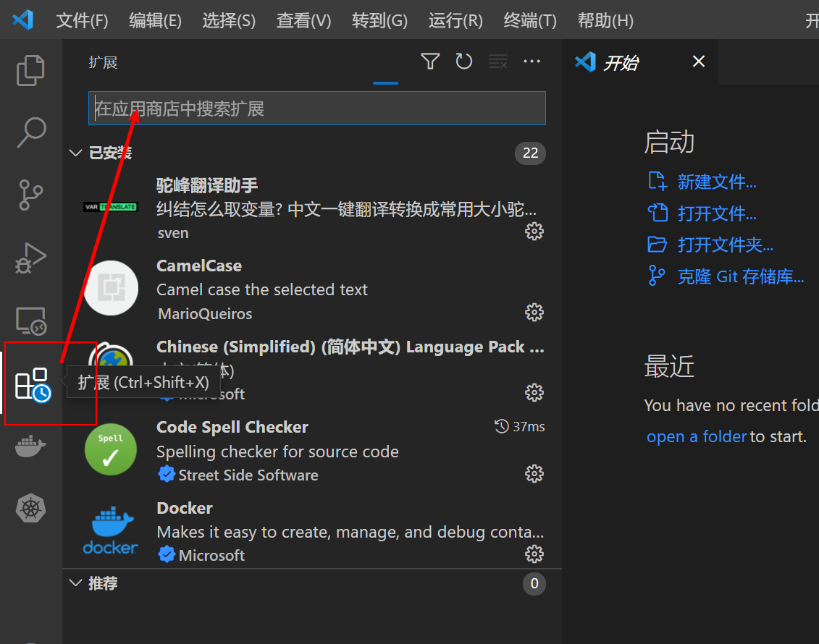This screenshot has width=819, height=644.
Task: Open the Run and Debug view
Action: coord(31,258)
